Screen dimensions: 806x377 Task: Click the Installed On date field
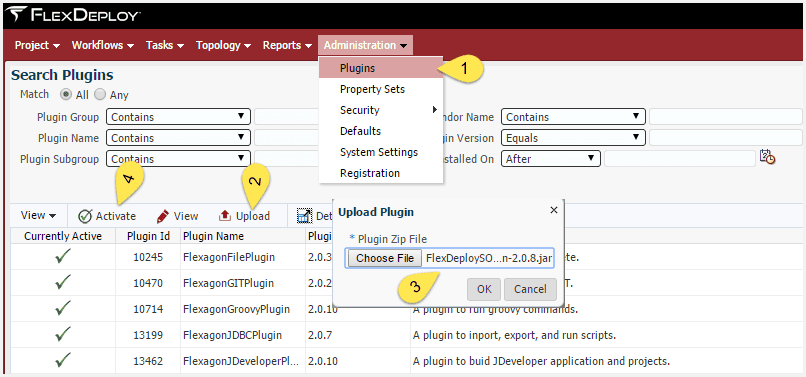(x=680, y=159)
